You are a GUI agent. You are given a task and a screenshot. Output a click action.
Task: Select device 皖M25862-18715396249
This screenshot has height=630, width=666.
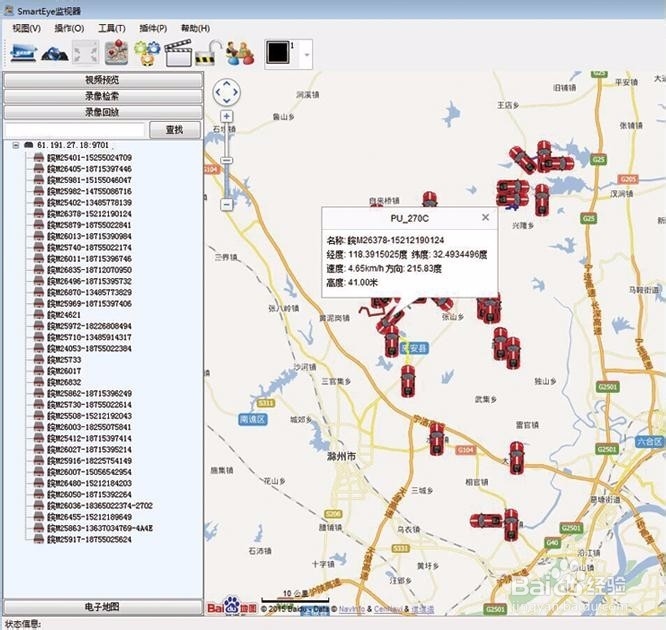[x=89, y=393]
